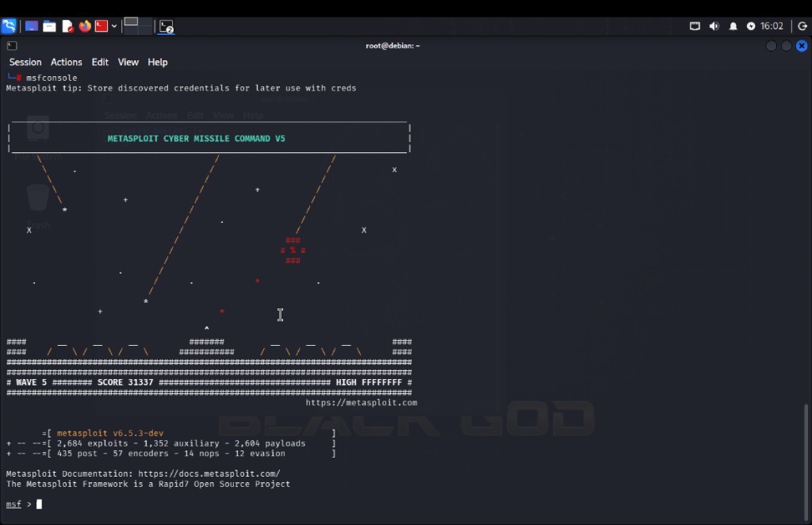Select the terminal window taskbar button

click(167, 26)
